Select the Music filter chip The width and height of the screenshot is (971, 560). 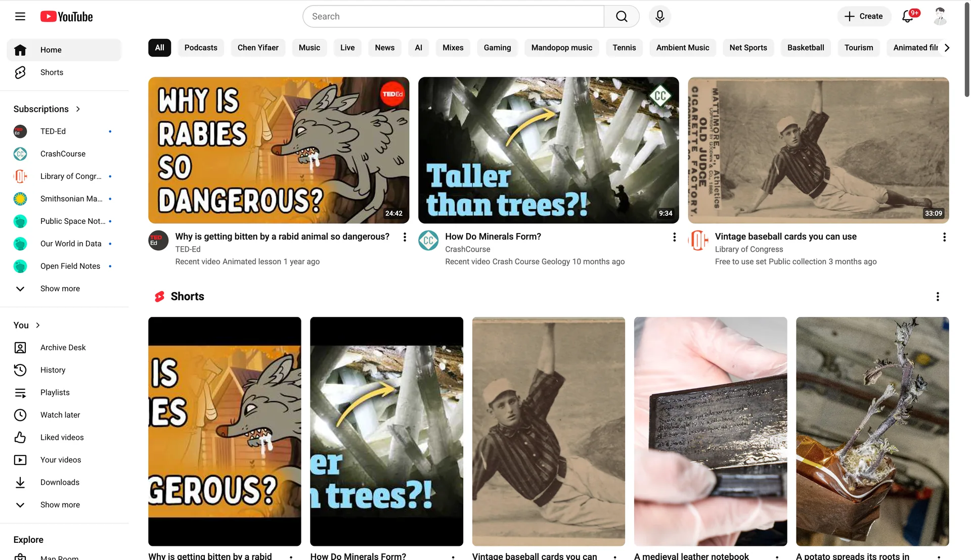pyautogui.click(x=309, y=48)
